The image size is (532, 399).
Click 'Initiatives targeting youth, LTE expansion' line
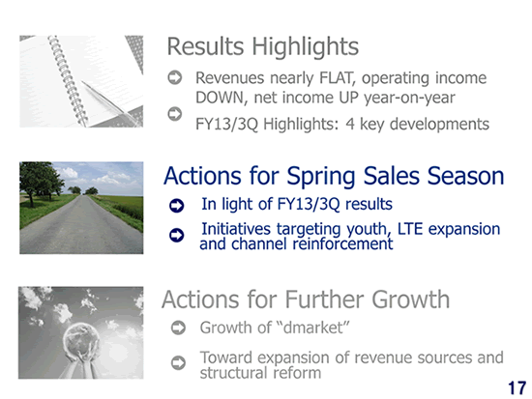click(x=351, y=229)
